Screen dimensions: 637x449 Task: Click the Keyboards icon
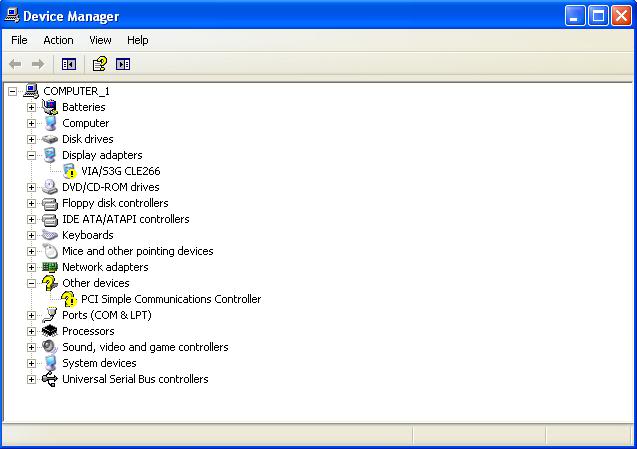tap(50, 235)
